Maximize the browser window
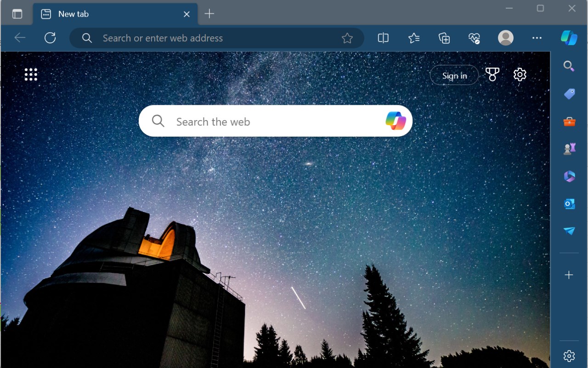 coord(540,8)
